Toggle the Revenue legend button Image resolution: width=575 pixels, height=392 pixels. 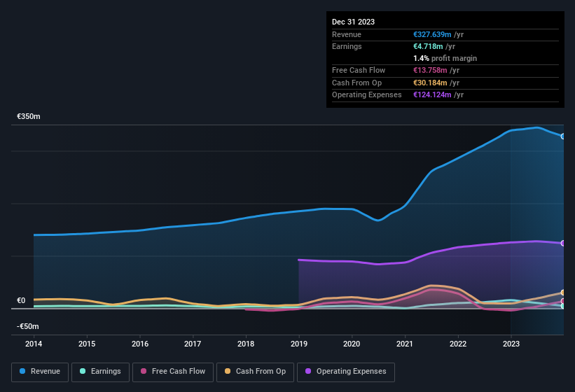[41, 372]
